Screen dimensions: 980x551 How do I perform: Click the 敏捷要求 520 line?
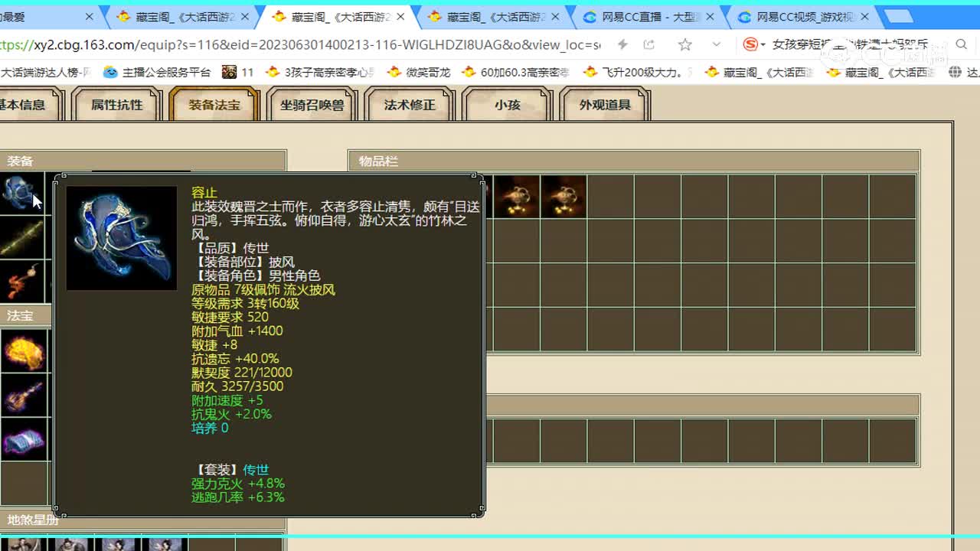pos(230,318)
